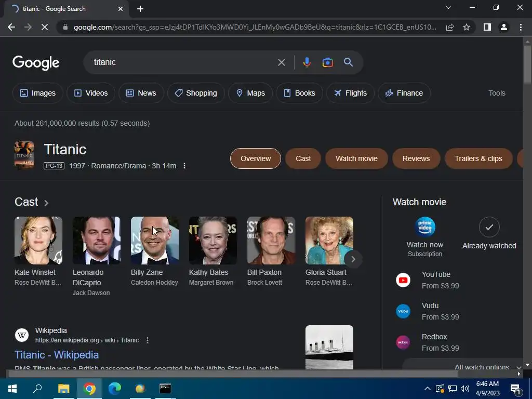Viewport: 532px width, 399px height.
Task: Show hidden system tray icons
Action: click(428, 389)
